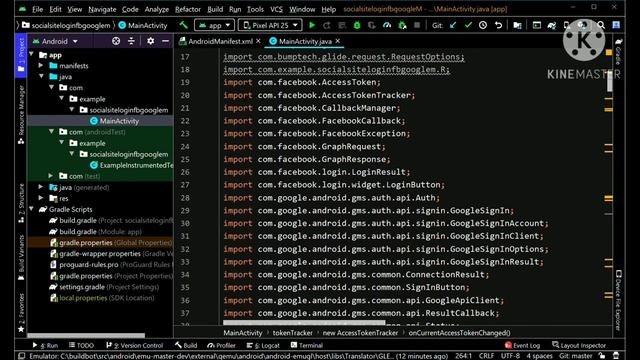Open the Pixel API 25 device dropdown
640x360 pixels.
pyautogui.click(x=270, y=25)
